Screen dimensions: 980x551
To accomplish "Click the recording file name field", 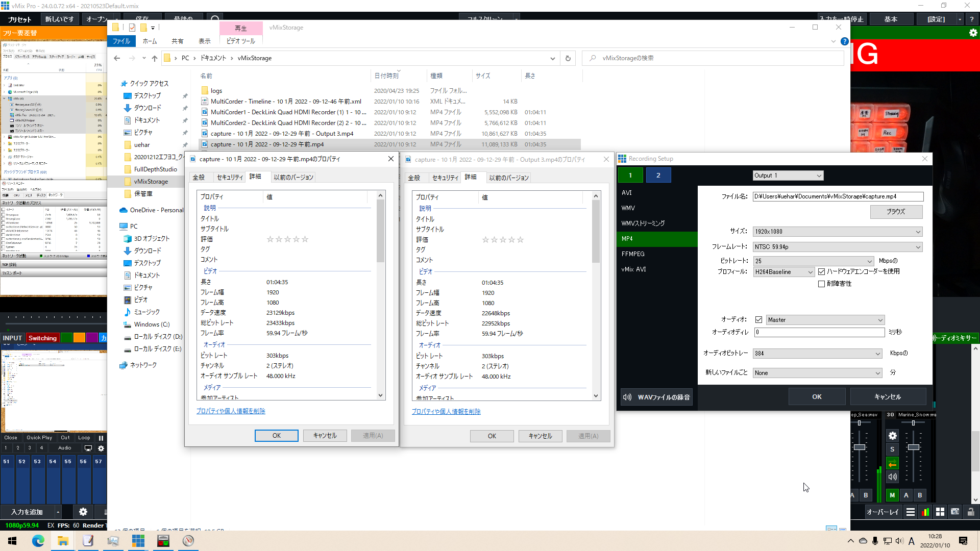I will pos(838,196).
